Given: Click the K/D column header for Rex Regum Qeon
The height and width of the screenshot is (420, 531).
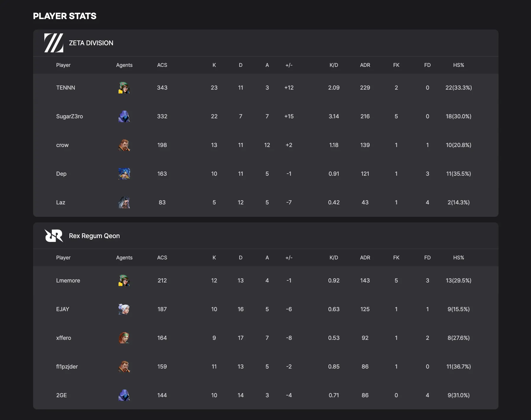Looking at the screenshot, I should [x=334, y=258].
